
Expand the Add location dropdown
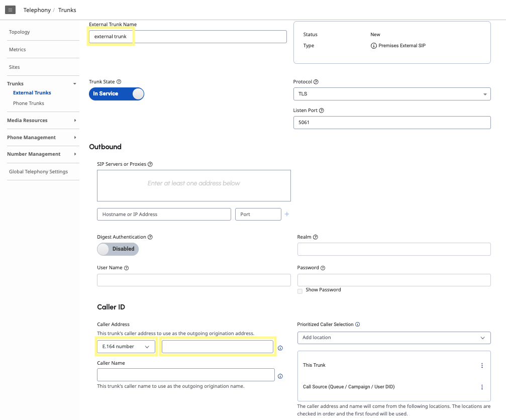[393, 338]
